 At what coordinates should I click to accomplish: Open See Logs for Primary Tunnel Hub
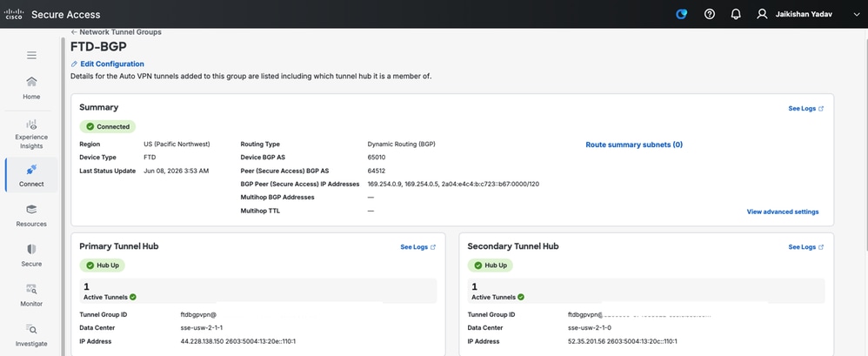[x=417, y=247]
